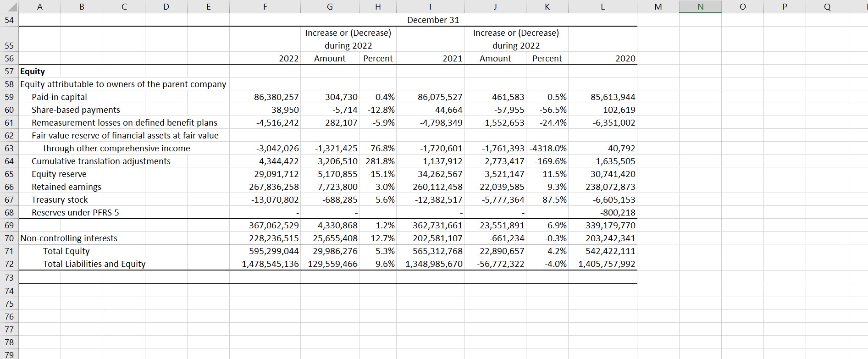This screenshot has height=359, width=868.
Task: Click the 2021 column year label
Action: 452,58
